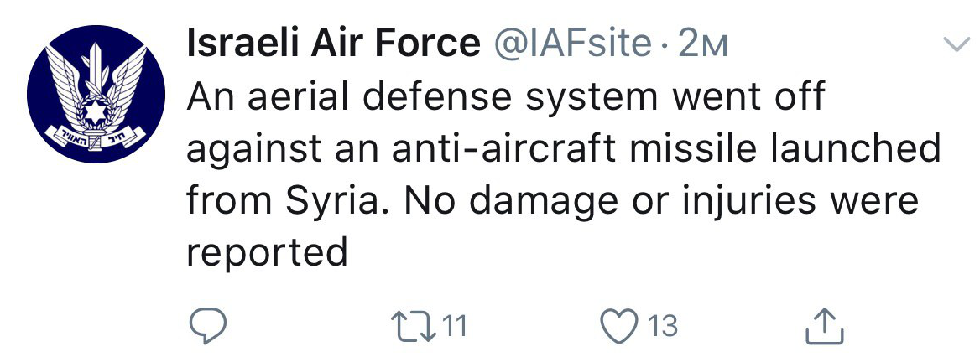Image resolution: width=980 pixels, height=362 pixels.
Task: Like the tweet with the heart icon
Action: pos(618,327)
